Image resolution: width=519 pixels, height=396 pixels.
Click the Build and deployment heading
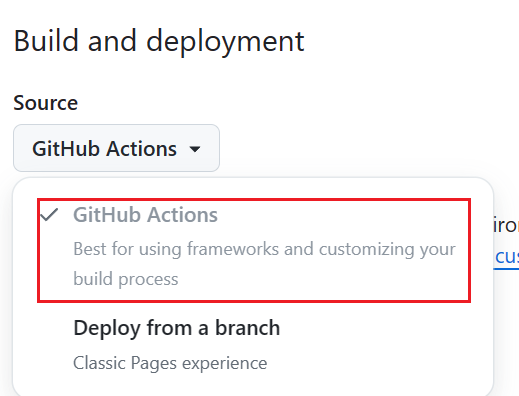(x=159, y=42)
